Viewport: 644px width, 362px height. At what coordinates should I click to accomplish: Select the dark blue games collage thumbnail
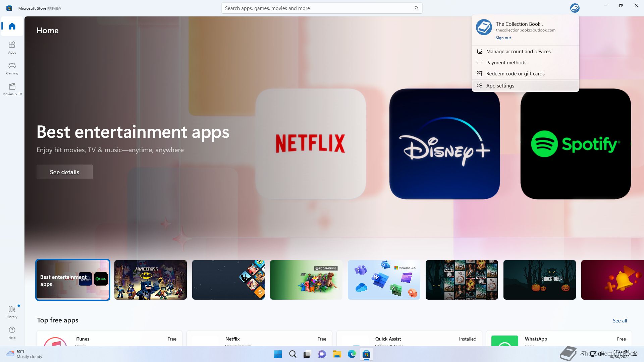click(x=228, y=280)
